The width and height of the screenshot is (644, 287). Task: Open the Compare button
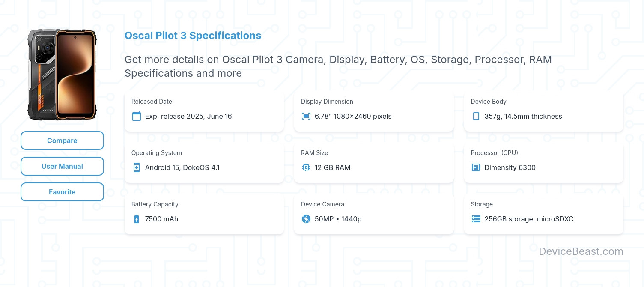point(62,141)
